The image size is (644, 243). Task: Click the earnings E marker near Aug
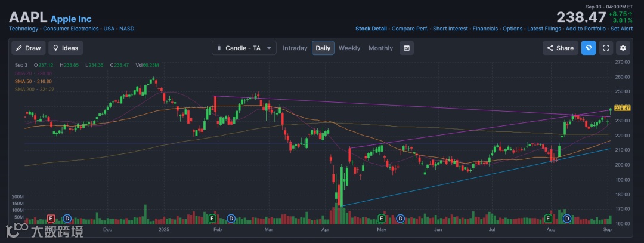549,219
